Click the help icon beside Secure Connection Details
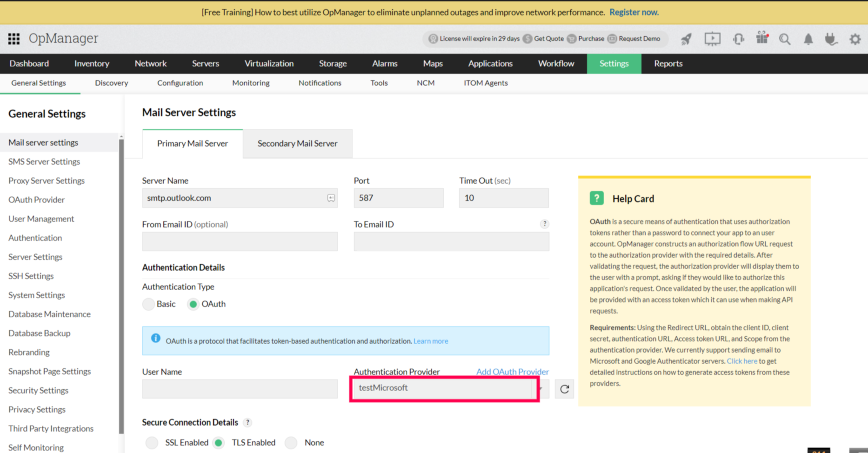The height and width of the screenshot is (453, 868). tap(247, 422)
